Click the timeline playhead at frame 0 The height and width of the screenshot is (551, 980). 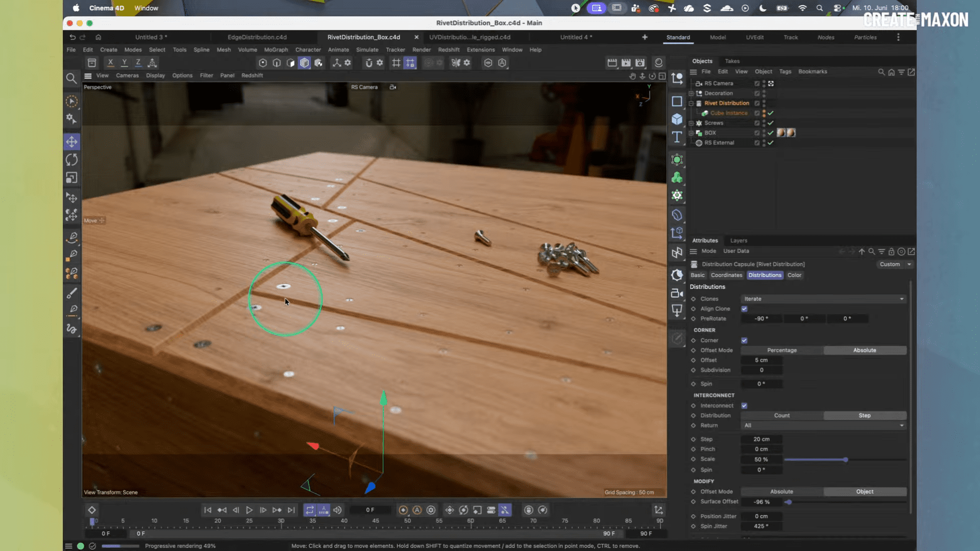pyautogui.click(x=92, y=521)
